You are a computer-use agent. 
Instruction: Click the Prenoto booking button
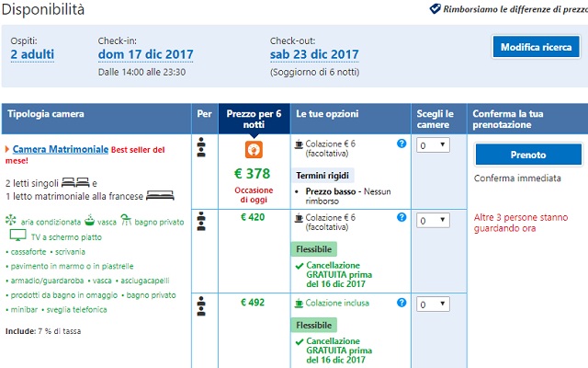pyautogui.click(x=528, y=155)
